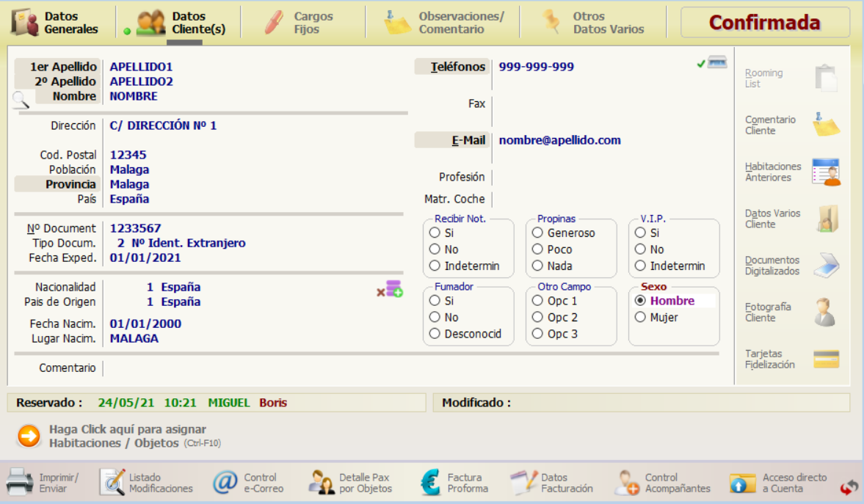Switch to Datos Generales tab

(56, 23)
